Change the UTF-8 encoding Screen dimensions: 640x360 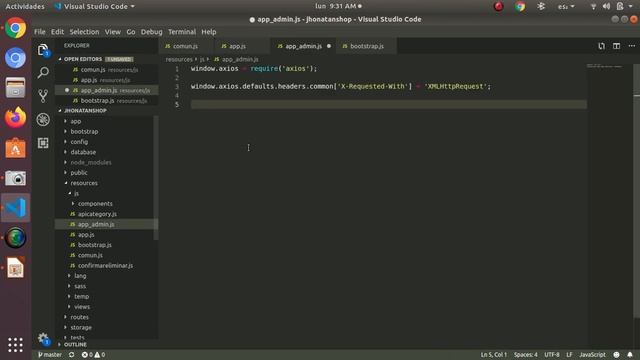(552, 355)
